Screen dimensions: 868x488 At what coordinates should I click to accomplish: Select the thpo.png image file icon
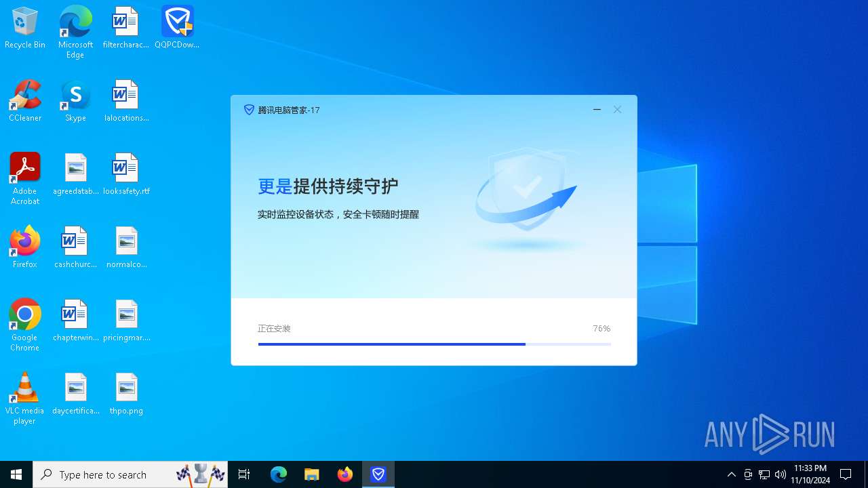click(126, 394)
